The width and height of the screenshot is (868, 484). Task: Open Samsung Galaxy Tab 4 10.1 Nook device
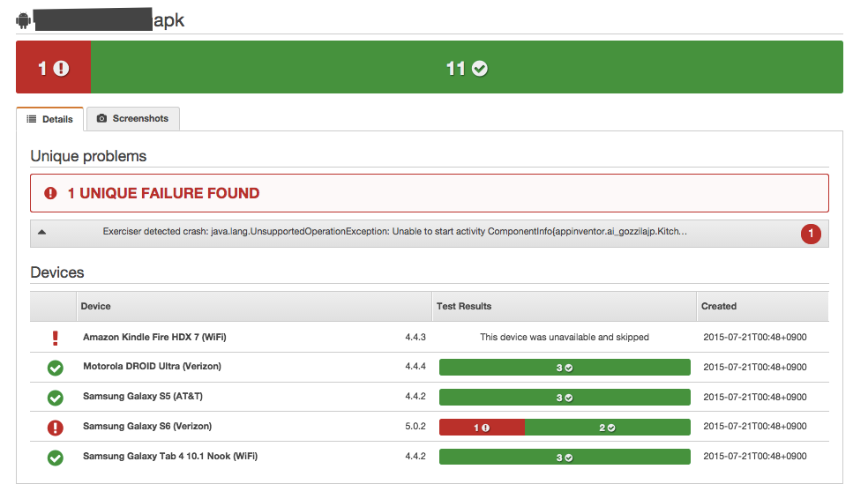point(170,456)
